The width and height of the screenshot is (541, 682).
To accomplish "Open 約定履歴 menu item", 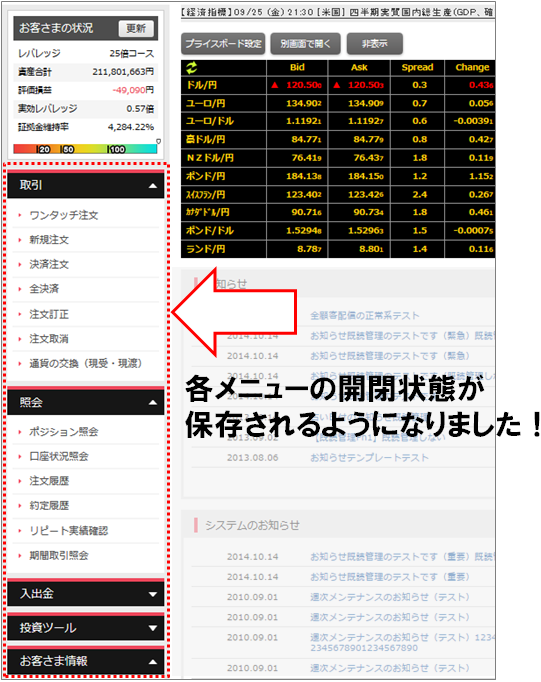I will (x=49, y=506).
